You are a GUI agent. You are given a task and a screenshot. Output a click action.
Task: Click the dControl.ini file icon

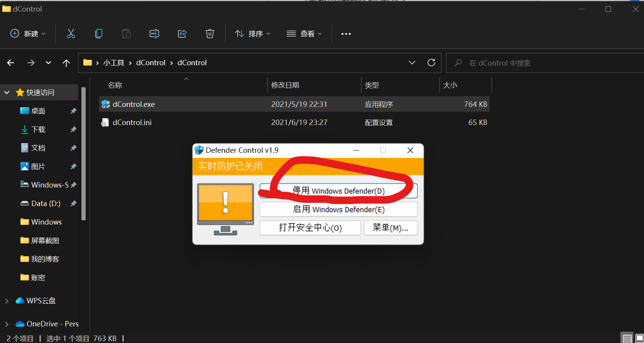(x=105, y=123)
